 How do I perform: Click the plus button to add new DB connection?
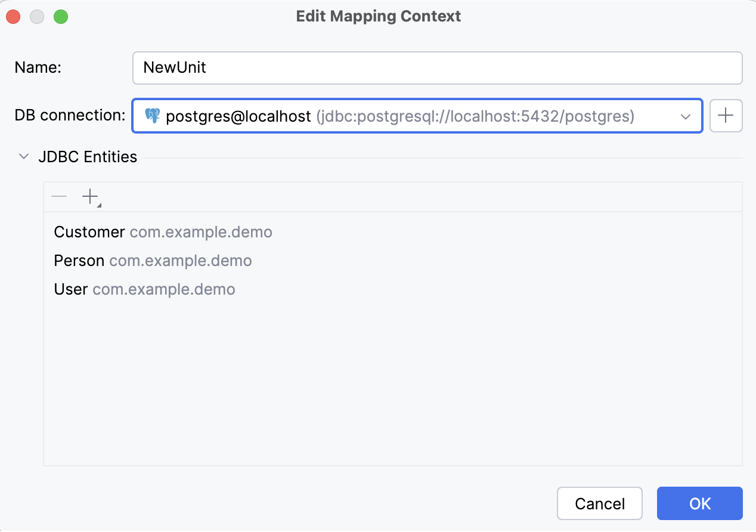click(726, 116)
